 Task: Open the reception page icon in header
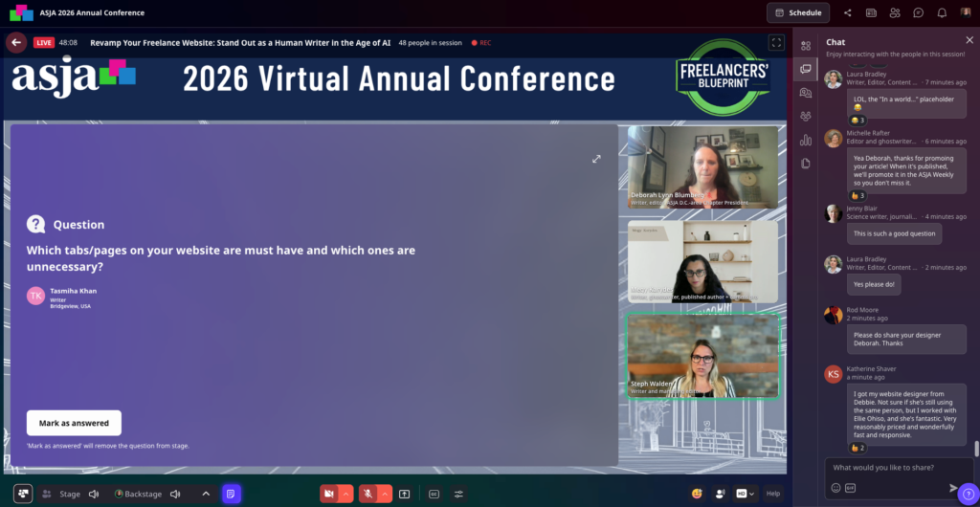click(x=871, y=12)
